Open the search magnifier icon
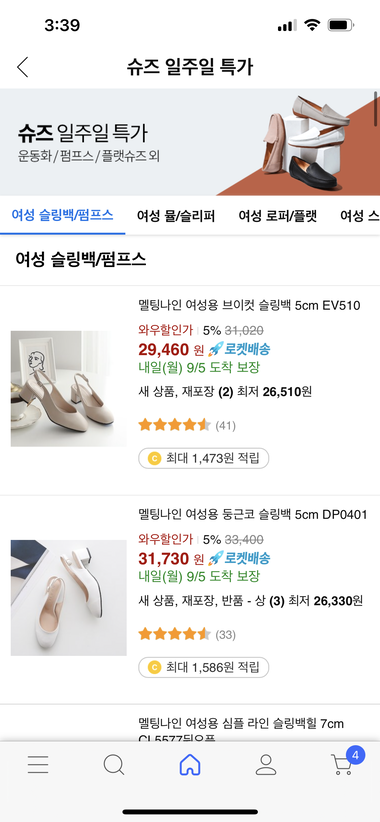380x822 pixels. 114,765
